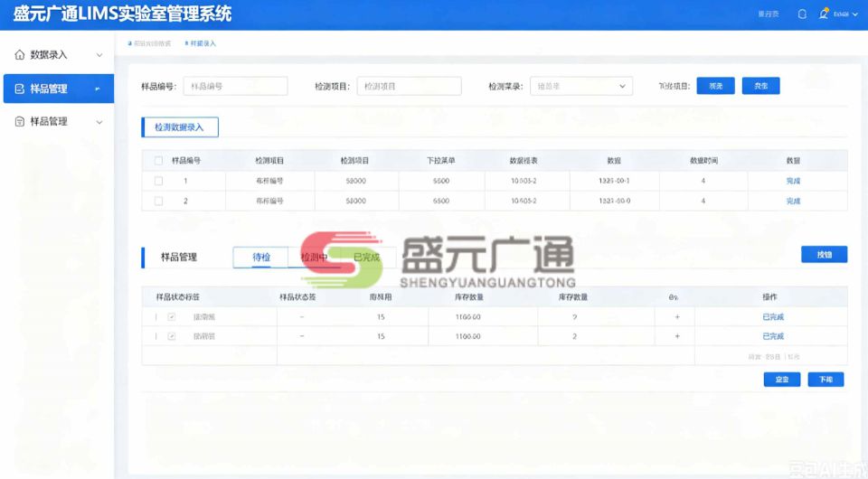Click the home icon beside 数据录入
Viewport: 868px width, 479px height.
click(x=19, y=55)
